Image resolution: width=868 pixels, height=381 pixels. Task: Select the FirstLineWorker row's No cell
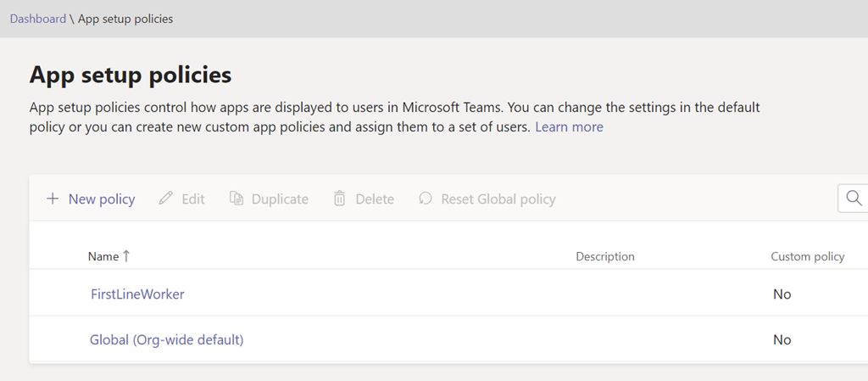click(782, 294)
